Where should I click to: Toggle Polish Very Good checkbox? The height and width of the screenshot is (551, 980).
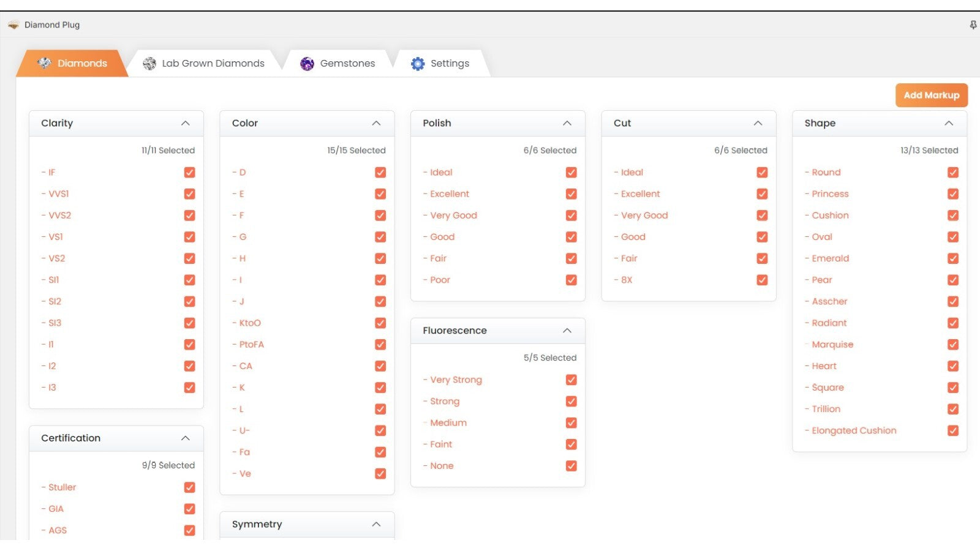(x=571, y=216)
